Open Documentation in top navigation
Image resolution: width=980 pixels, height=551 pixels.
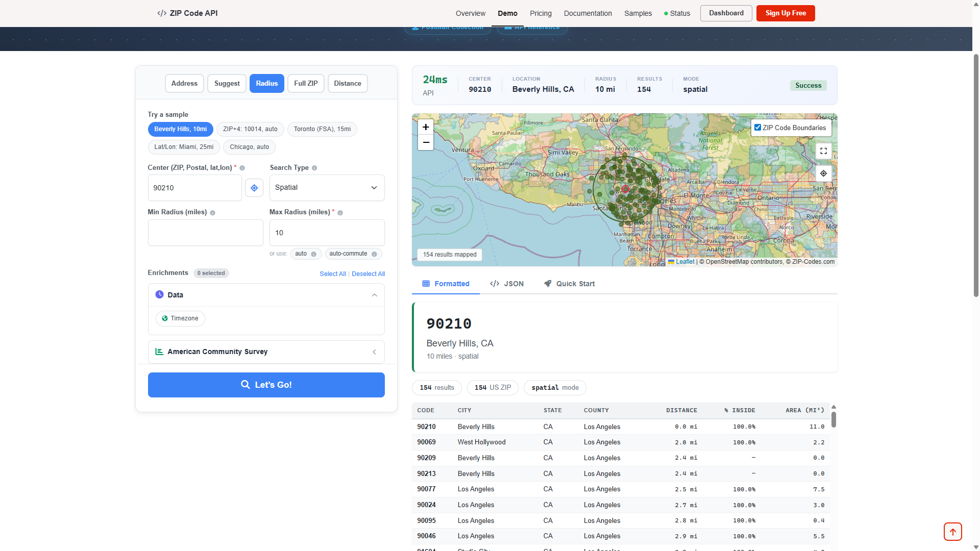click(x=587, y=14)
